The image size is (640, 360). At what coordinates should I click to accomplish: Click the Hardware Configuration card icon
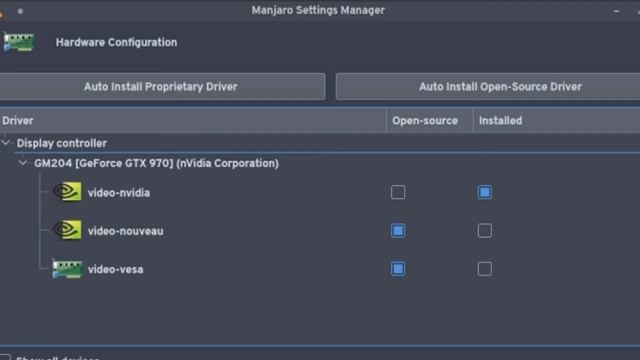[19, 42]
